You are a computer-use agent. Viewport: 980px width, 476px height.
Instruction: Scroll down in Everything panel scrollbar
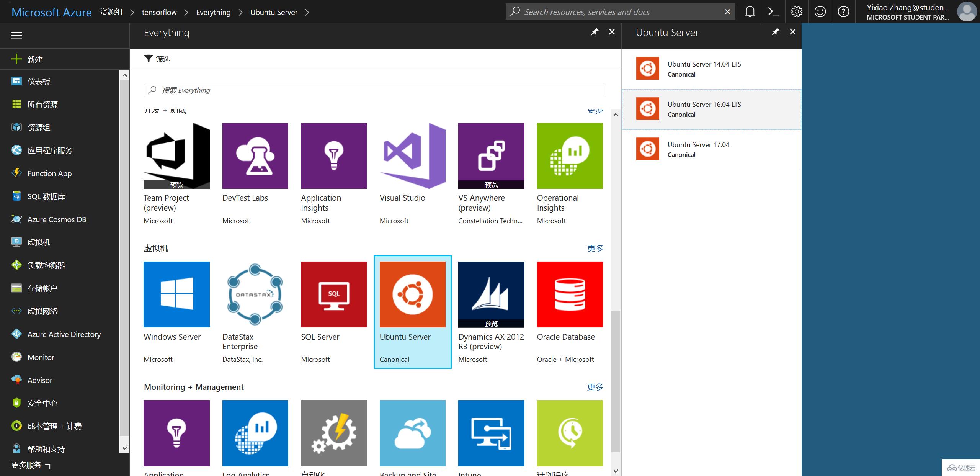615,470
